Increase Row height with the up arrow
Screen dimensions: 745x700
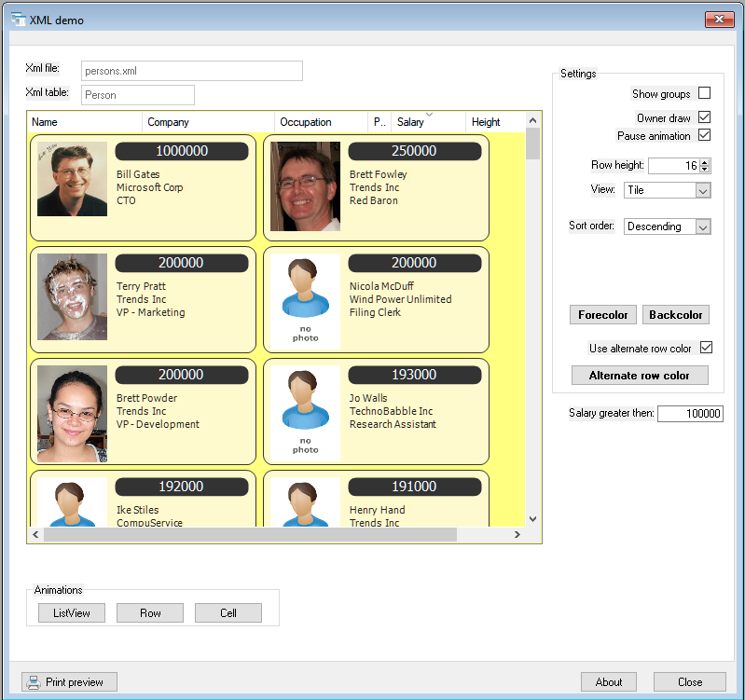coord(704,161)
